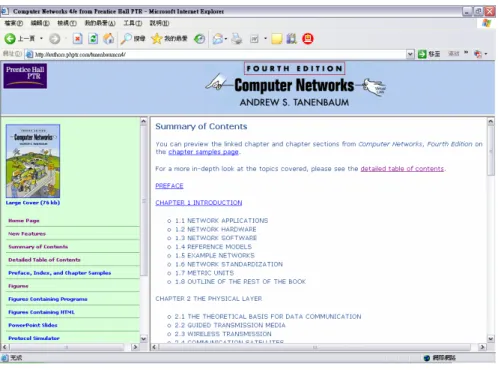Open the PREFACE link
Screen dimensions: 498x382
[x=169, y=186]
